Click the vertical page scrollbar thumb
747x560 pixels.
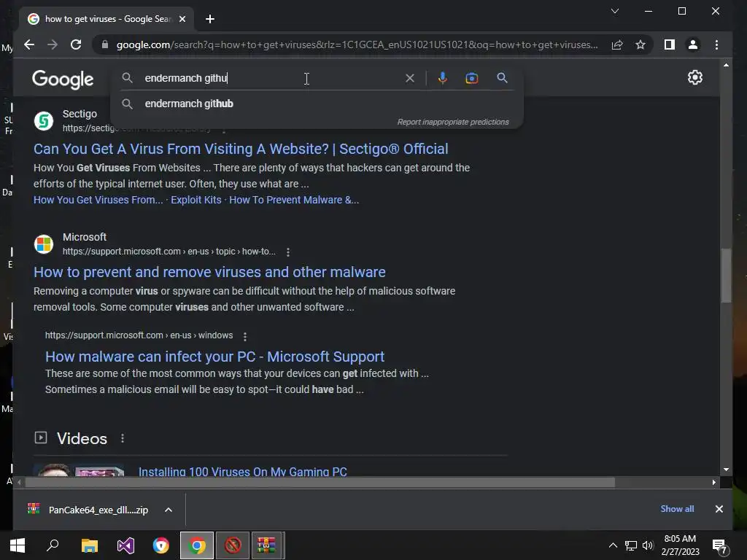(726, 275)
